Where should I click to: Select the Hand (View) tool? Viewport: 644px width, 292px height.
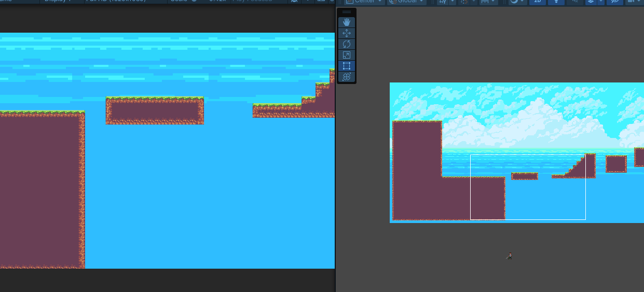(347, 22)
